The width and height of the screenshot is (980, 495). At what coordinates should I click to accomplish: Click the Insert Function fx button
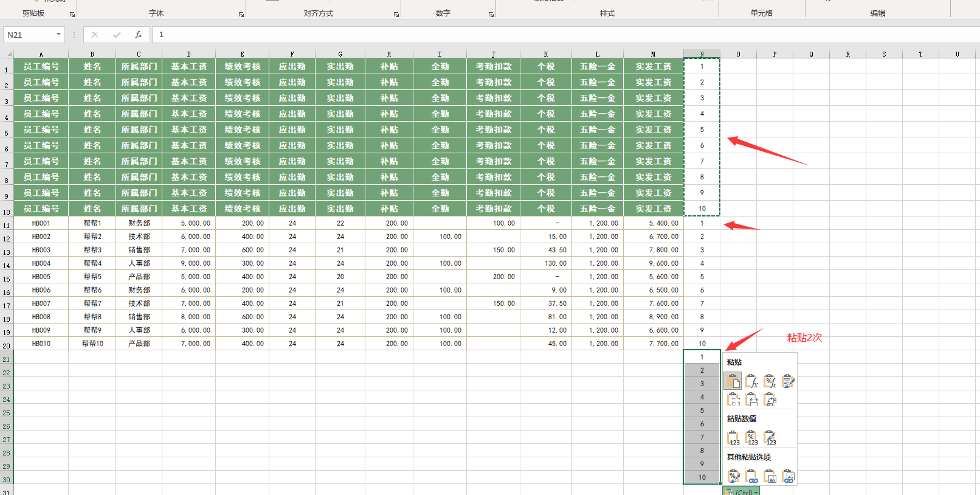[139, 35]
